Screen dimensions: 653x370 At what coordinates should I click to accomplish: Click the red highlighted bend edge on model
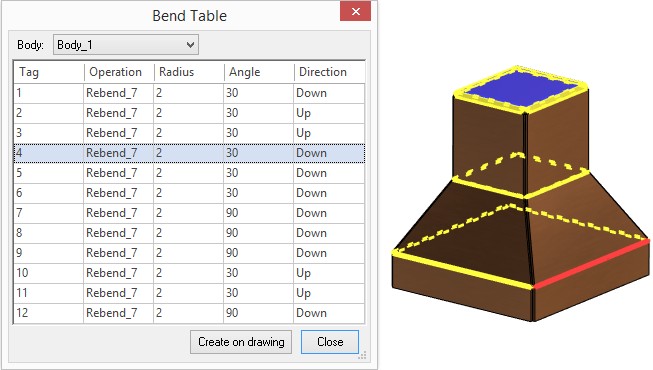tap(591, 264)
